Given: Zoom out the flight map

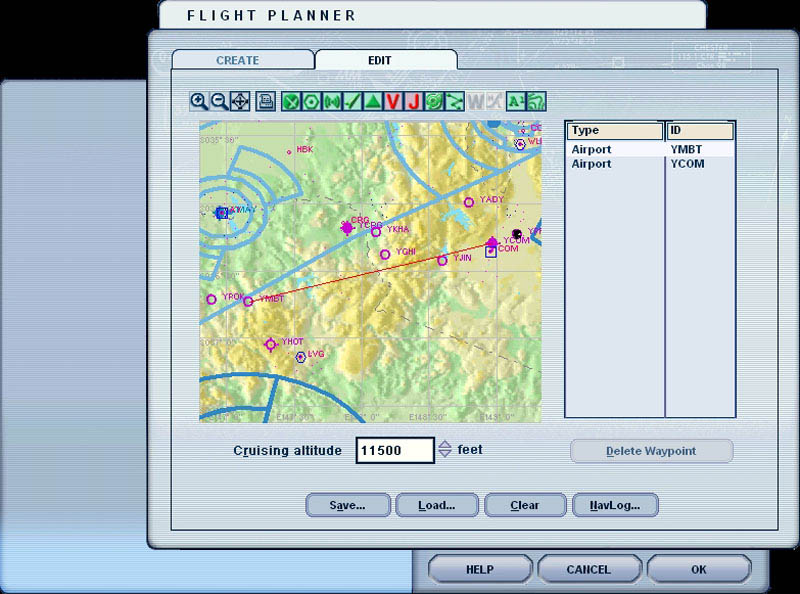Looking at the screenshot, I should (x=219, y=102).
